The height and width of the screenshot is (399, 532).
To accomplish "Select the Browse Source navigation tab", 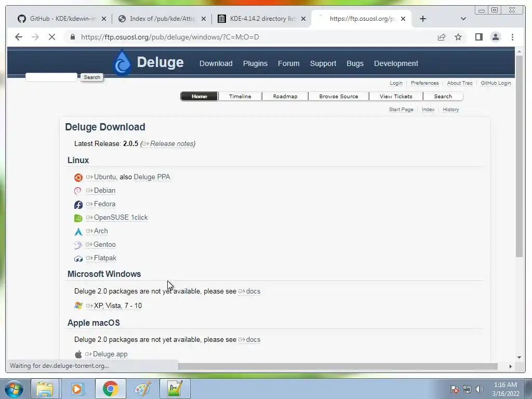I will [x=339, y=96].
